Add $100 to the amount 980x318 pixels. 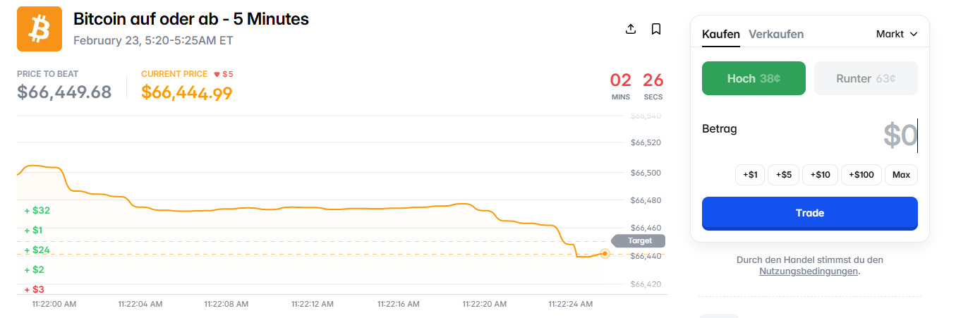[x=861, y=175]
